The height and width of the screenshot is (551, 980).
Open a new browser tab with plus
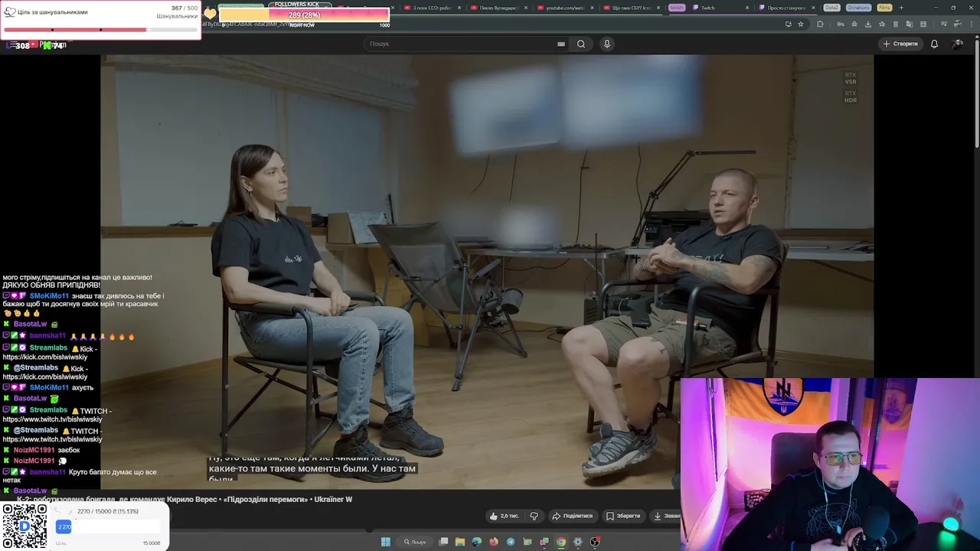coord(901,8)
